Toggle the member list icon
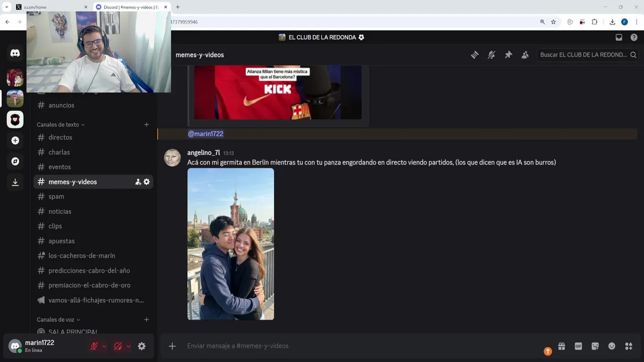This screenshot has height=362, width=644. 525,55
